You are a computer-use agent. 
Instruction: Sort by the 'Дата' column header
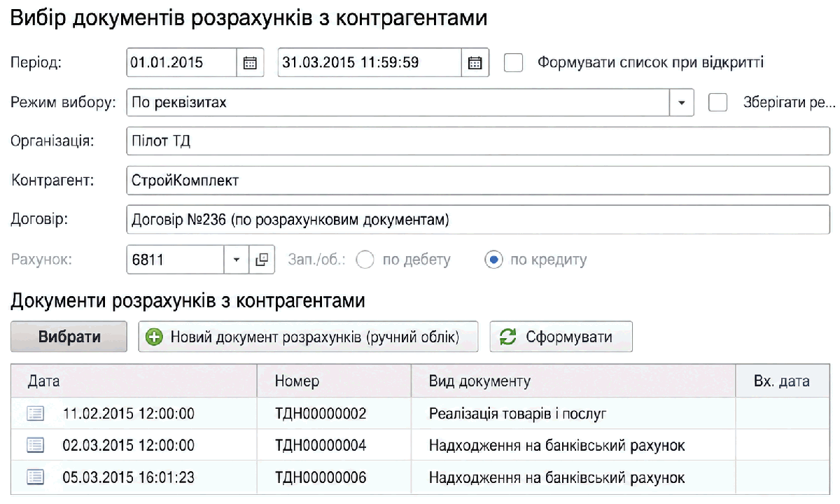[134, 381]
